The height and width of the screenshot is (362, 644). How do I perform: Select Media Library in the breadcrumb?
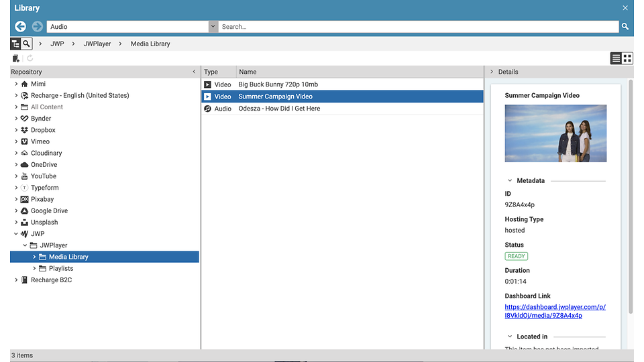click(150, 44)
